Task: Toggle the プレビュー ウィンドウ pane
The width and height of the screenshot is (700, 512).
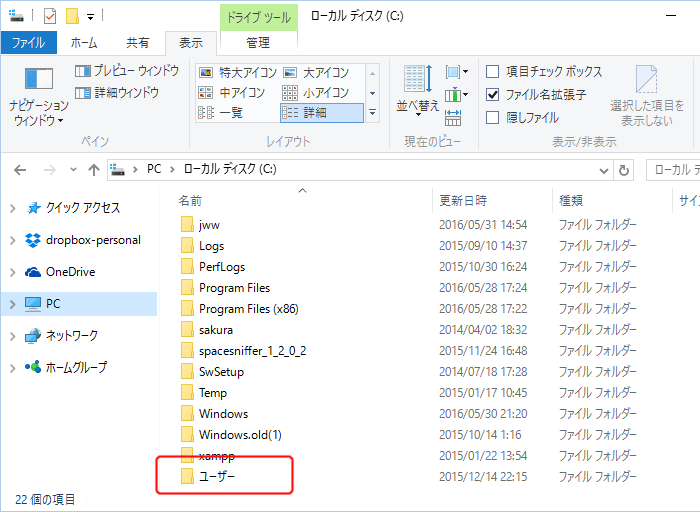Action: pos(127,71)
